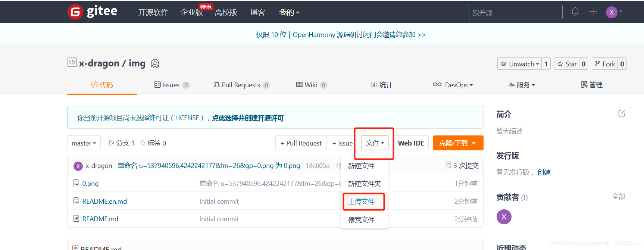Edit the repository intro with pencil icon

pyautogui.click(x=622, y=113)
